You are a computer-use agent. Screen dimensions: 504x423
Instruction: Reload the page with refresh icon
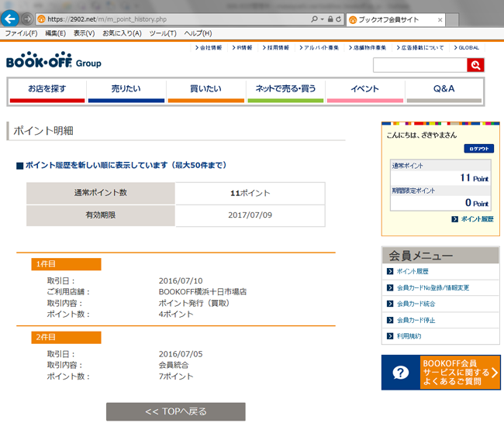339,19
